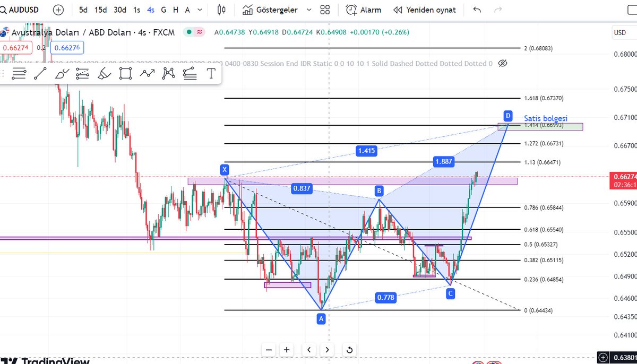
Task: Create an Alarm
Action: click(364, 10)
